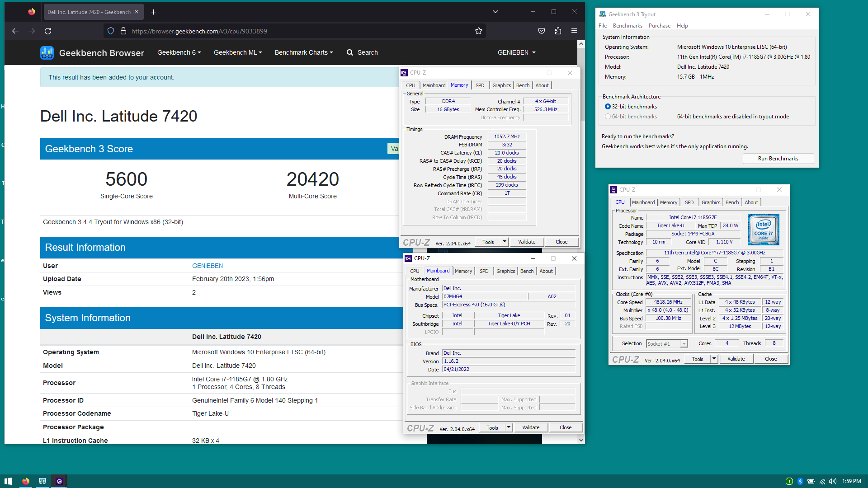Click battery icon in system tray

point(811,481)
